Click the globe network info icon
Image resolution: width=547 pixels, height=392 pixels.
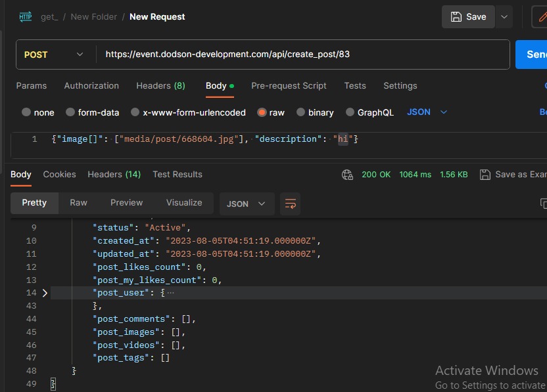click(347, 175)
